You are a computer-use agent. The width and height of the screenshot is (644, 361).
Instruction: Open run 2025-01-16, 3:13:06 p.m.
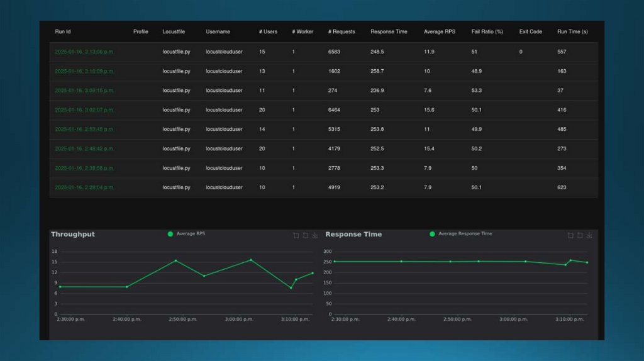(x=84, y=52)
